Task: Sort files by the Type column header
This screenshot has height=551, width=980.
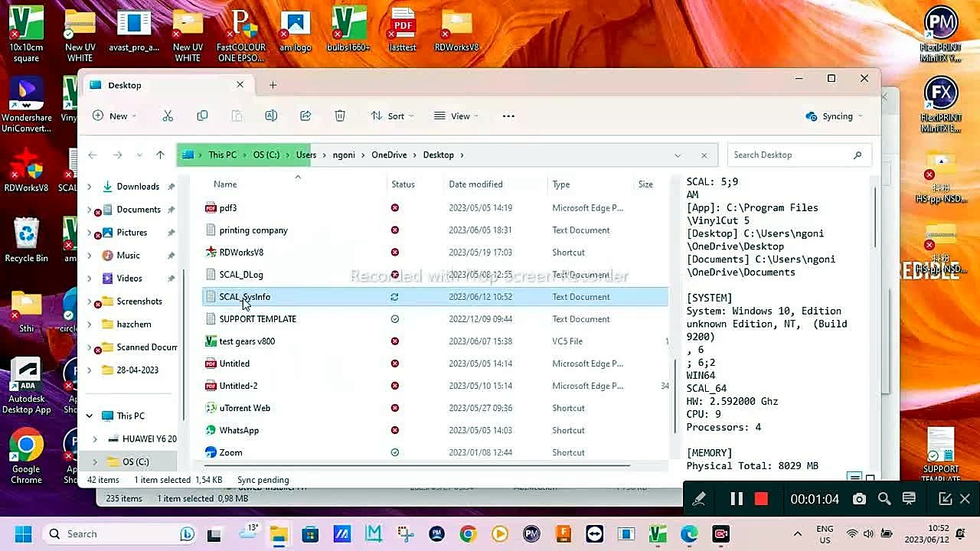Action: pyautogui.click(x=561, y=184)
